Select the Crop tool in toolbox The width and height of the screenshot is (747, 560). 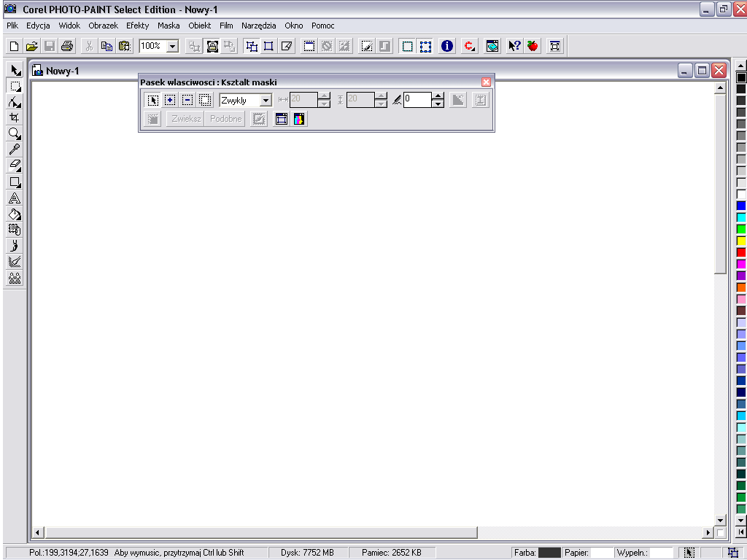pos(15,117)
